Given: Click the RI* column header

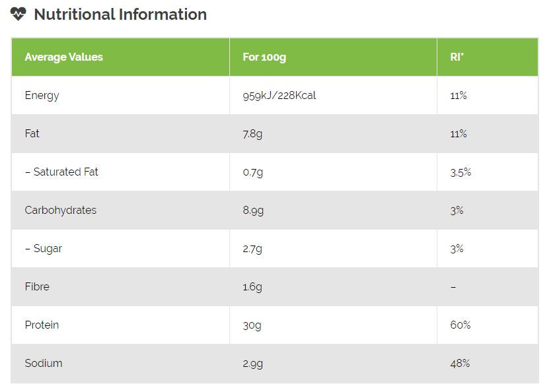Looking at the screenshot, I should [x=457, y=57].
